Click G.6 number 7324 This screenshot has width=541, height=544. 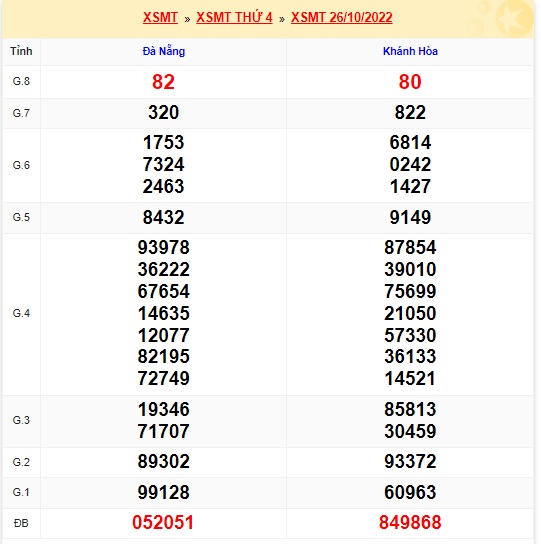[163, 164]
